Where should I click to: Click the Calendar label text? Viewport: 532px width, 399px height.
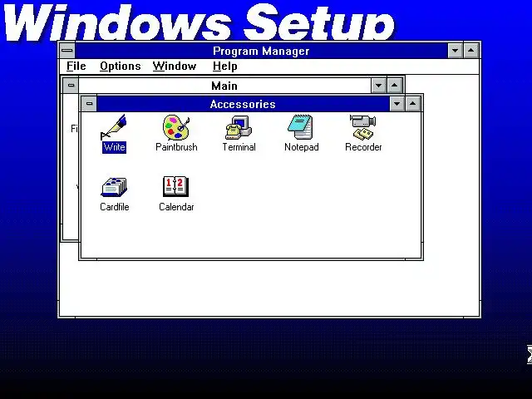(x=176, y=207)
